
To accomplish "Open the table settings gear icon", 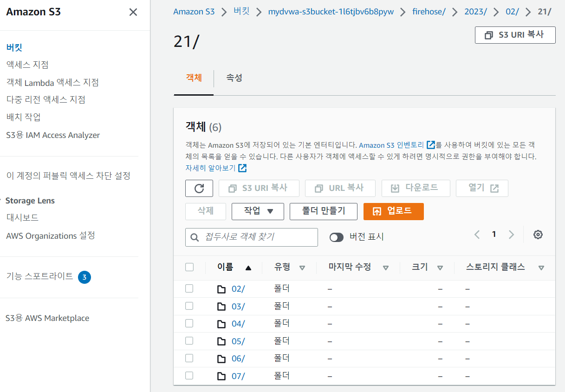I will (x=538, y=235).
